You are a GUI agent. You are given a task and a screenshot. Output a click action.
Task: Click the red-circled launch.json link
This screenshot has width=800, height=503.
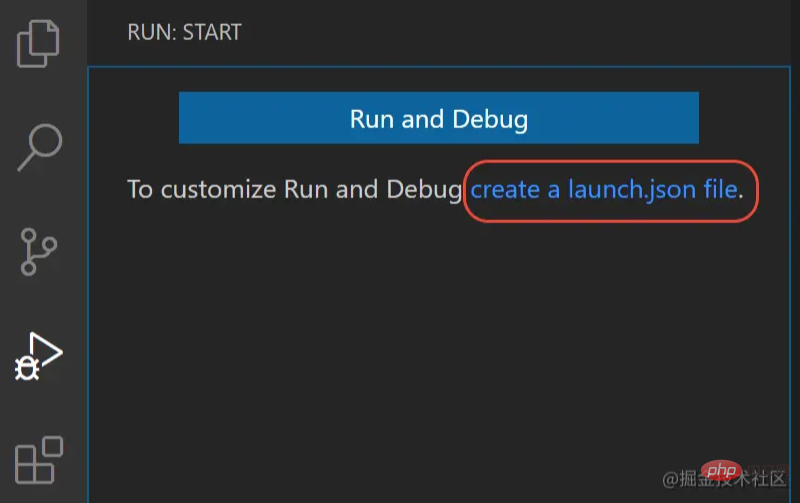(x=604, y=189)
